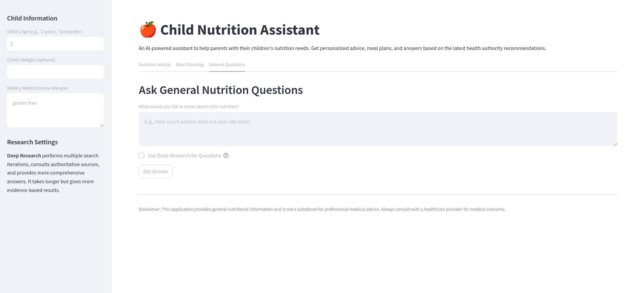
Task: Switch to the Nutrition Advice tab
Action: point(155,64)
